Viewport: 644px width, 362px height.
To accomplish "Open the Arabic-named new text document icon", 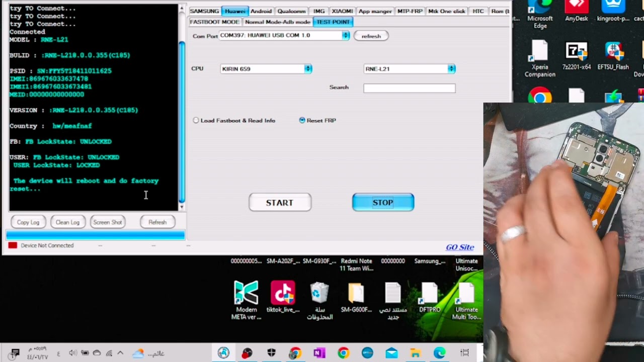I will click(x=393, y=300).
